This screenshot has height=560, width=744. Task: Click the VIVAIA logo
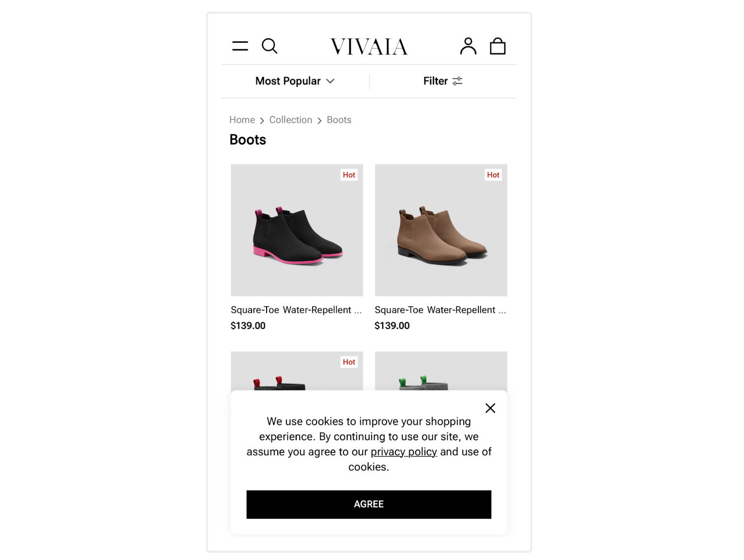click(369, 47)
